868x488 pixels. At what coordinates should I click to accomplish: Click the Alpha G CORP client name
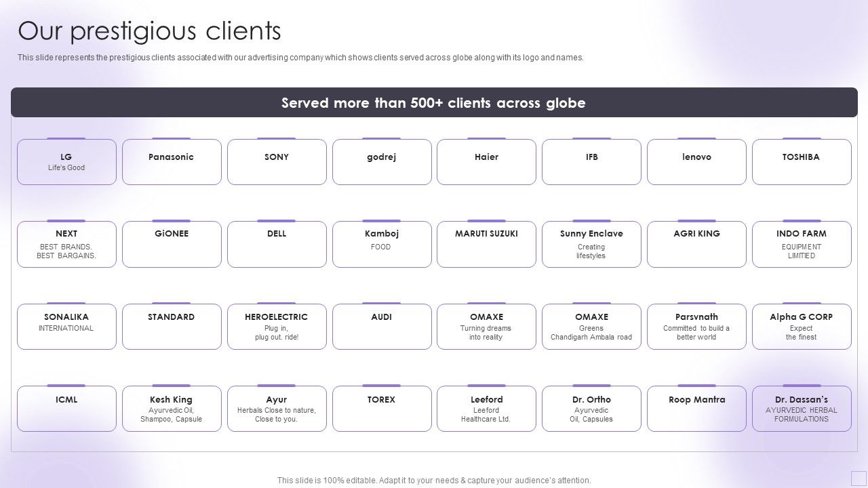pyautogui.click(x=801, y=317)
